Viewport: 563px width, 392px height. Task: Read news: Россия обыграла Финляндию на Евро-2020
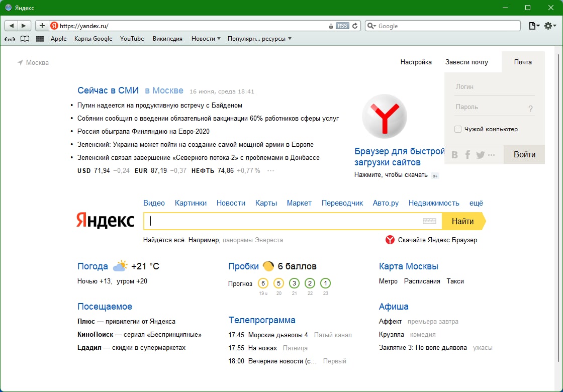click(x=143, y=132)
